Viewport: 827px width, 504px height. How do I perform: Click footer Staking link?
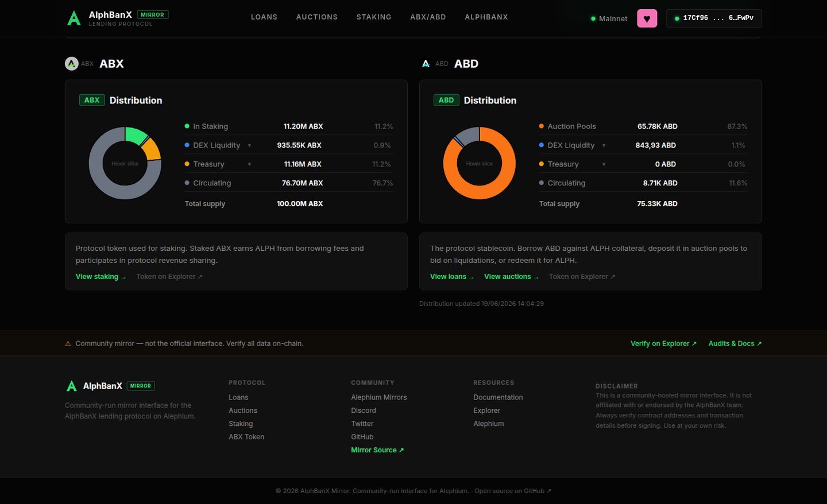pos(241,424)
